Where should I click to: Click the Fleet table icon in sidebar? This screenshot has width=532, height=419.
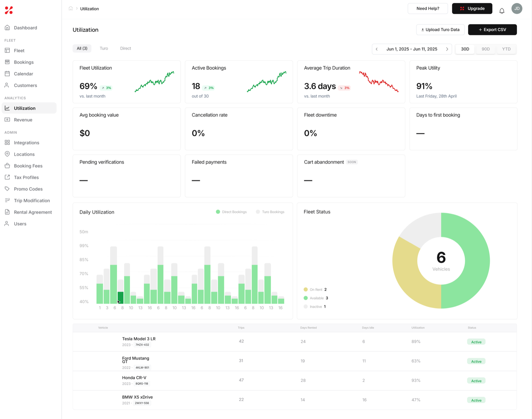coord(7,51)
